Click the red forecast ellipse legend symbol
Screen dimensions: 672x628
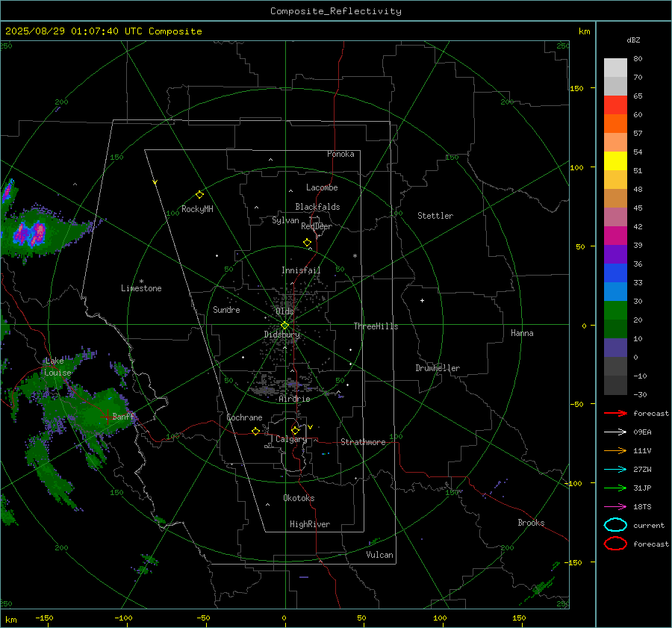(615, 544)
